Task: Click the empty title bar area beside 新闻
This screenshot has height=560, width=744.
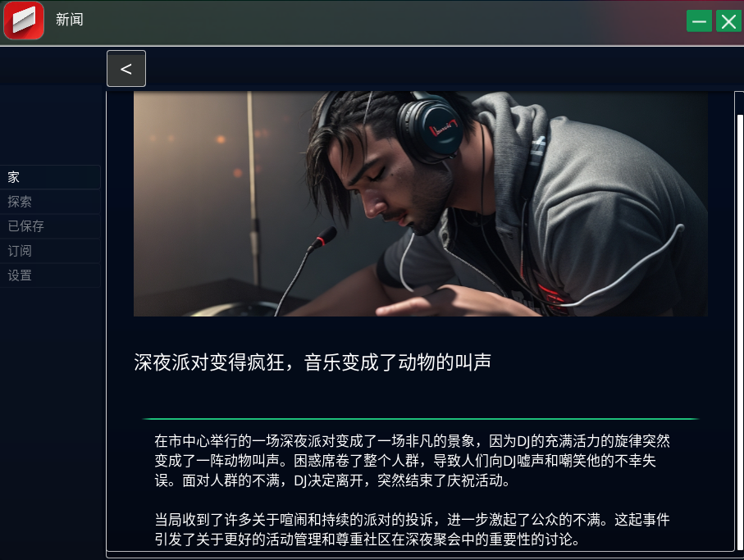Action: (380, 21)
